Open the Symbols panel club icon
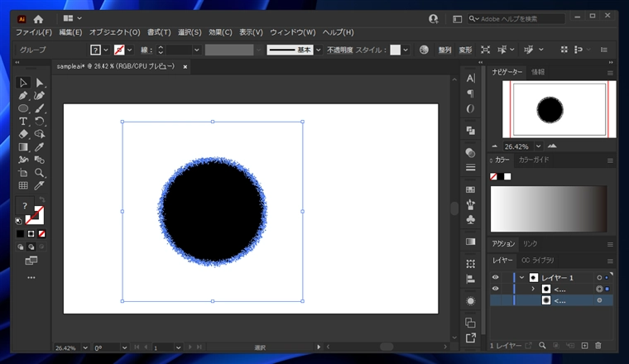 point(471,219)
